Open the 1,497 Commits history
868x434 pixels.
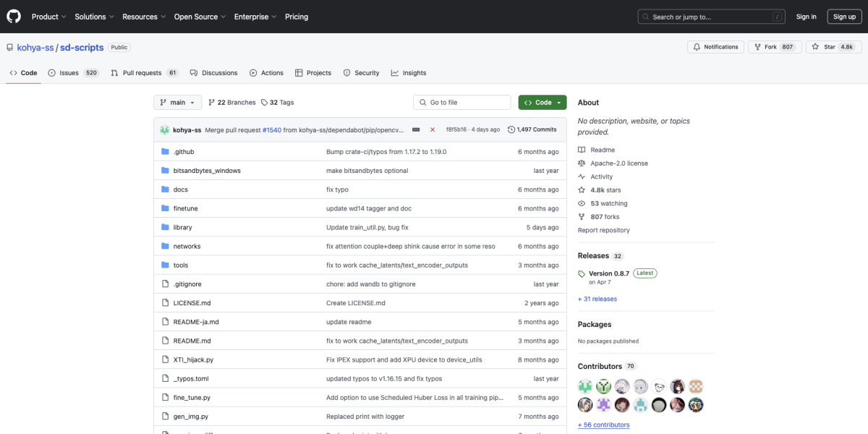click(x=532, y=129)
